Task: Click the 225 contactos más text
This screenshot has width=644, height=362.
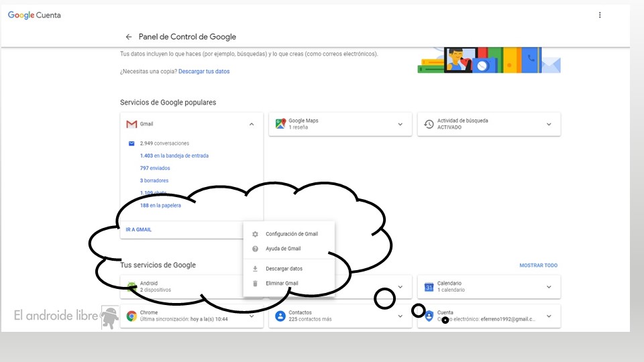Action: point(310,319)
